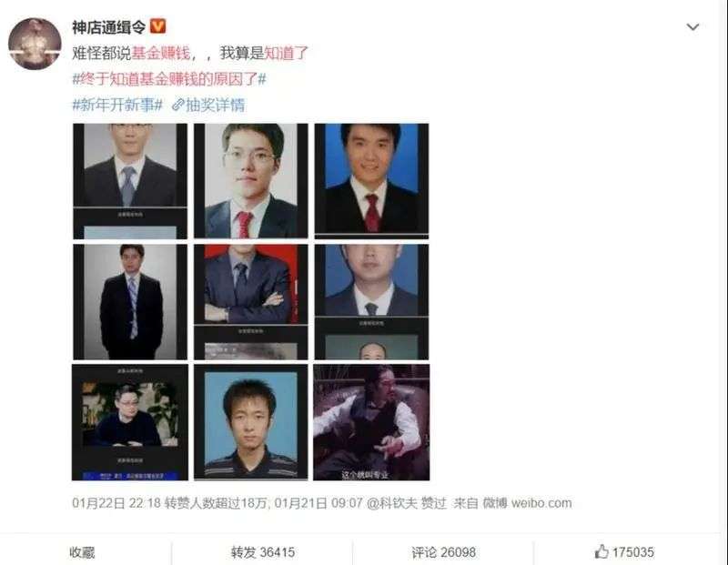Open the @科钦夫 mention link

point(392,503)
